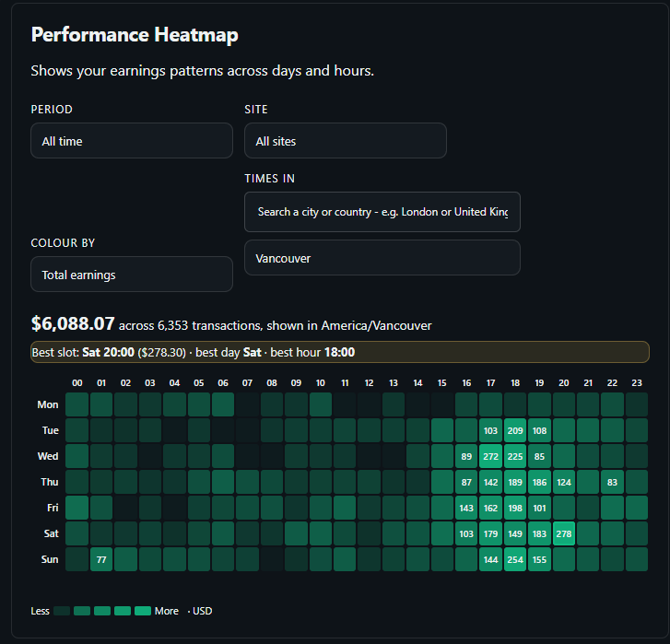The height and width of the screenshot is (644, 670).
Task: Click the 00 hour column header
Action: click(x=76, y=383)
